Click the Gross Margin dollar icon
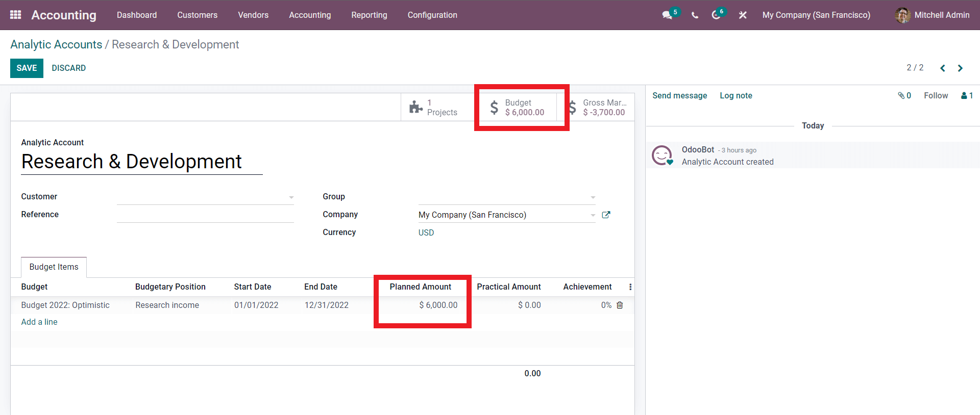 573,108
